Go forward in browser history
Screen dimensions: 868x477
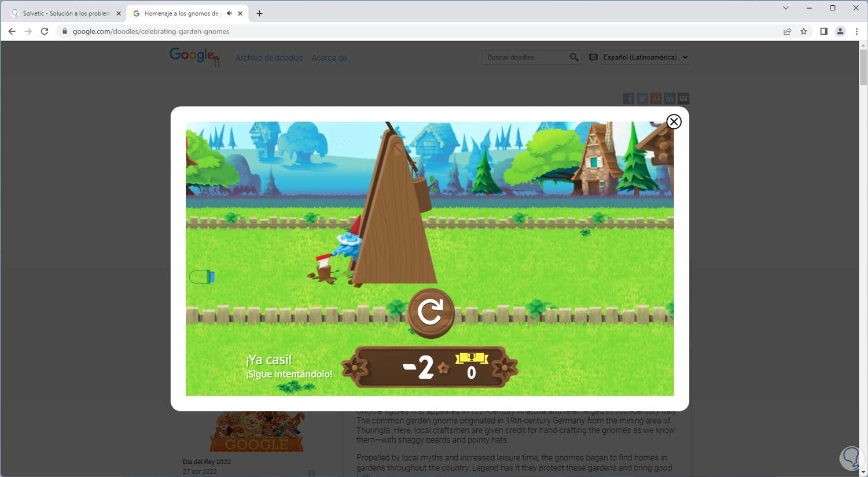tap(28, 31)
